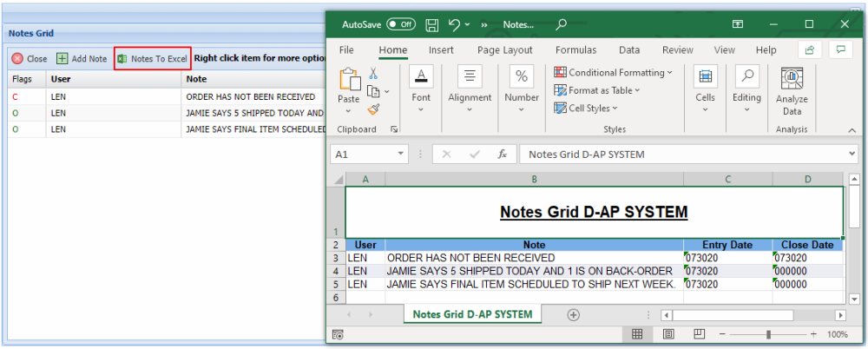The image size is (868, 349).
Task: Collapse the ribbon with the chevron
Action: [852, 130]
